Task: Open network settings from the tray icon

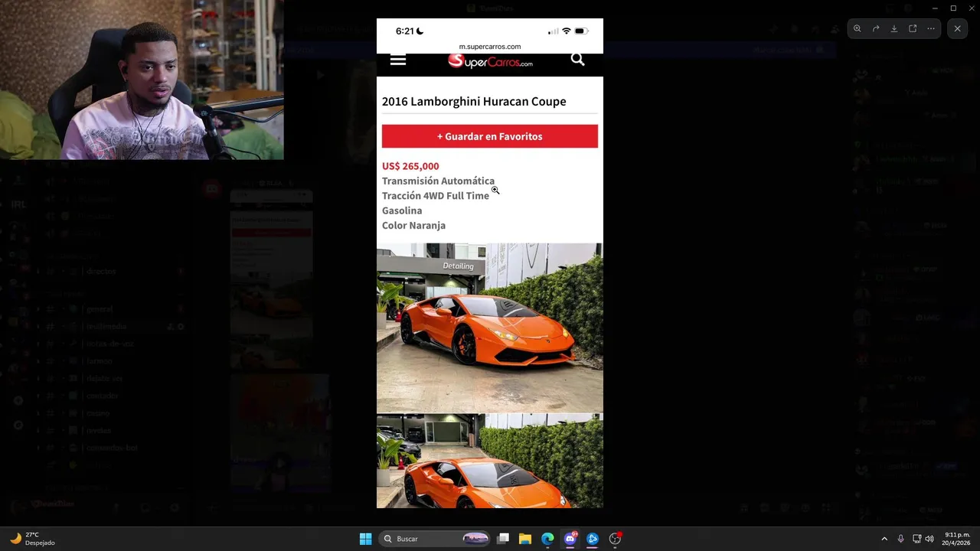Action: tap(916, 539)
